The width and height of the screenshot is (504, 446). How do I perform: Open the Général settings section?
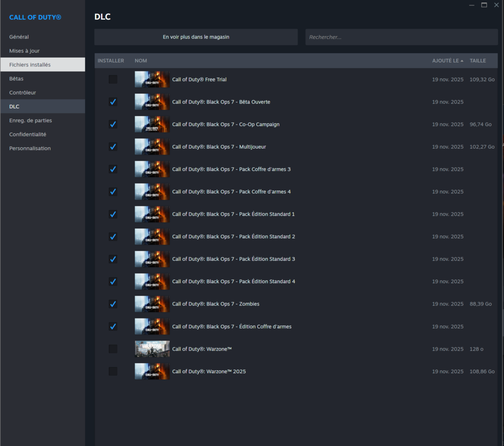(19, 37)
